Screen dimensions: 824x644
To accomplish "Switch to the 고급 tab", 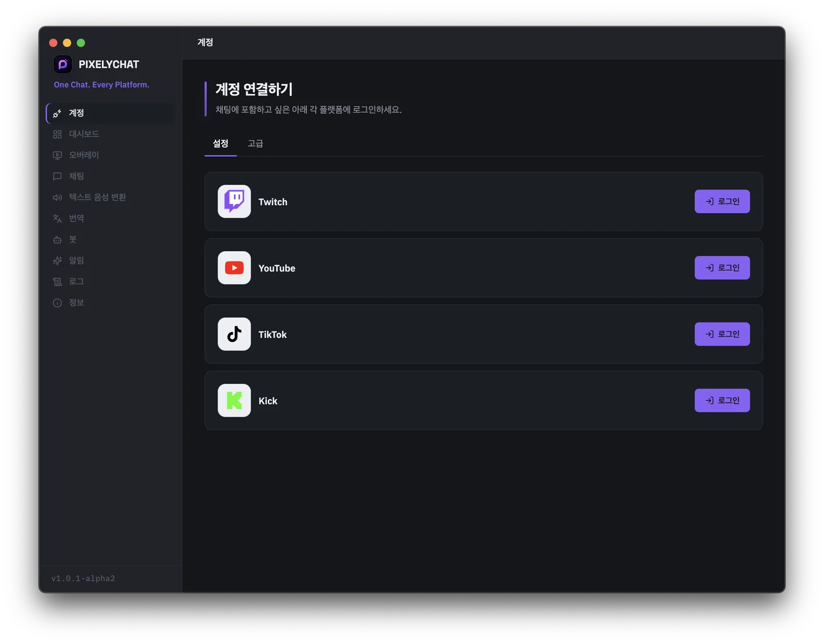I will tap(255, 144).
